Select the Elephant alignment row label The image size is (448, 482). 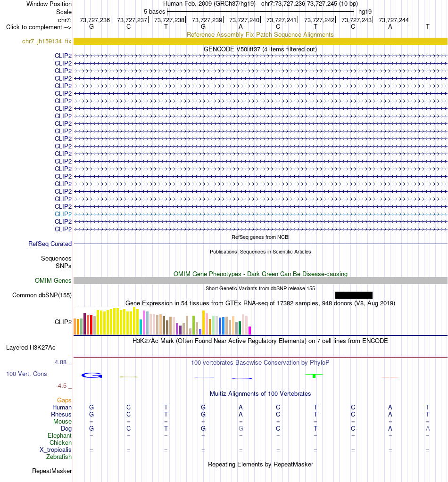[59, 435]
